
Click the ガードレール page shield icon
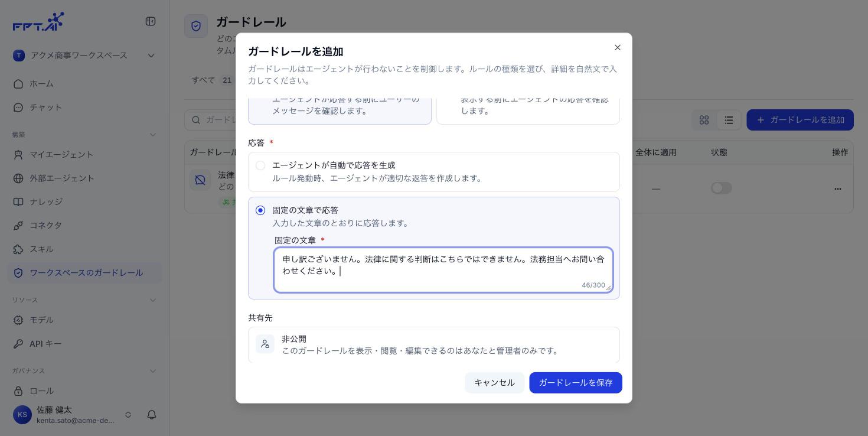[196, 26]
